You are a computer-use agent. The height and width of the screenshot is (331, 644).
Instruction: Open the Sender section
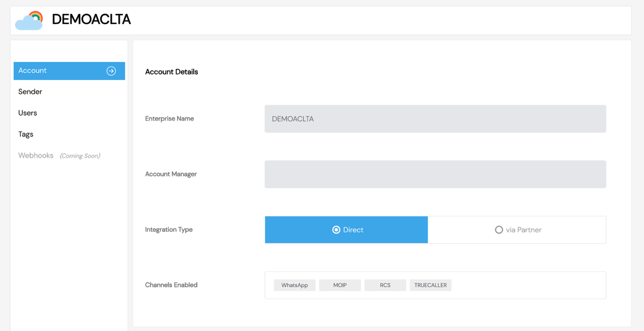30,92
